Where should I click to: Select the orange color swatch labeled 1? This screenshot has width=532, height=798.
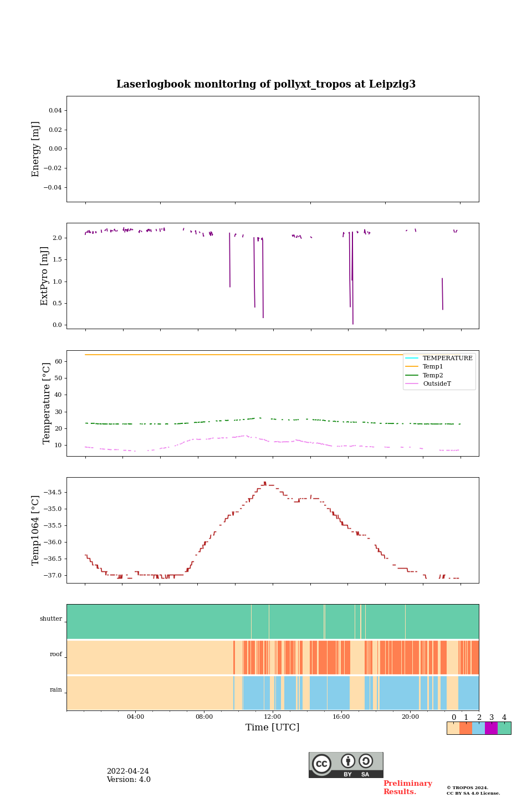(x=465, y=728)
